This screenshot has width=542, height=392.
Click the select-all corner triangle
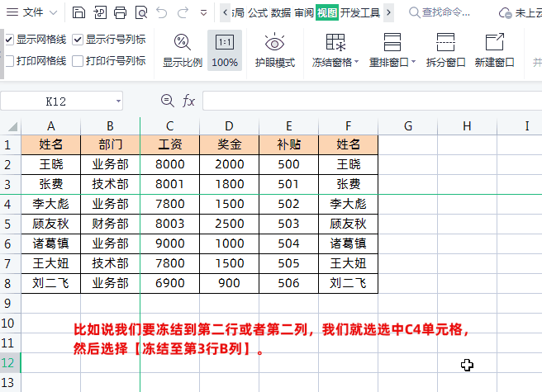click(12, 127)
